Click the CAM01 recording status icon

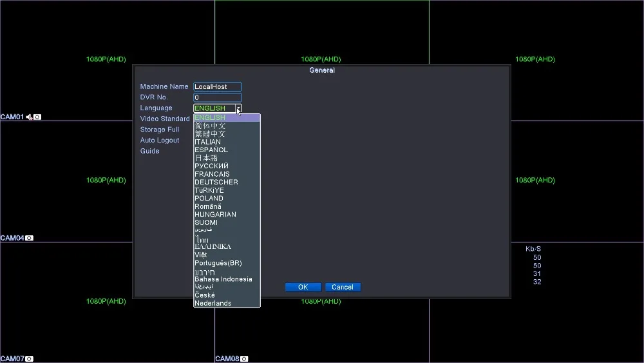point(37,117)
